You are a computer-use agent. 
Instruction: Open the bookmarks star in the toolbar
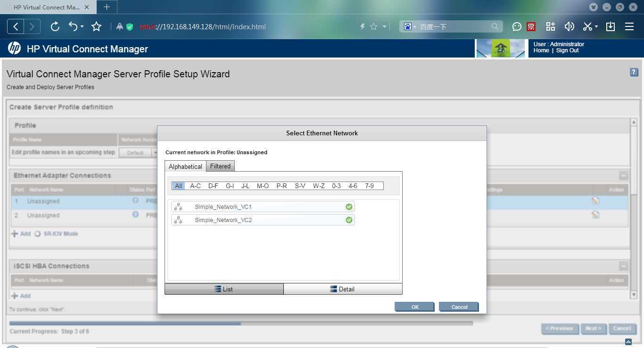(97, 27)
